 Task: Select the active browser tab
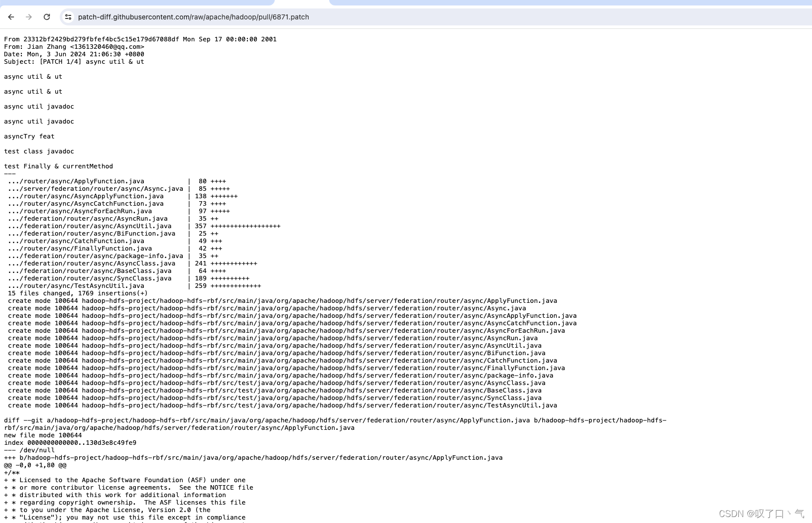(x=302, y=2)
